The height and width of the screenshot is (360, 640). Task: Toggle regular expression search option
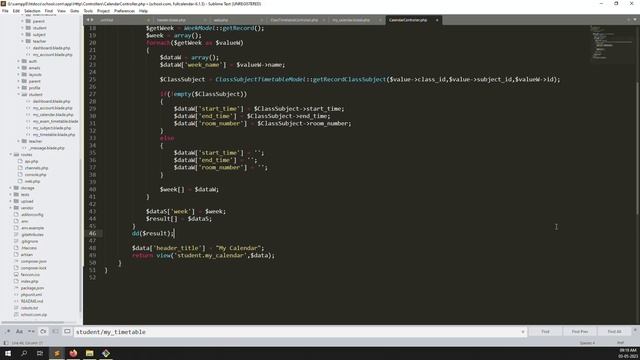click(8, 331)
